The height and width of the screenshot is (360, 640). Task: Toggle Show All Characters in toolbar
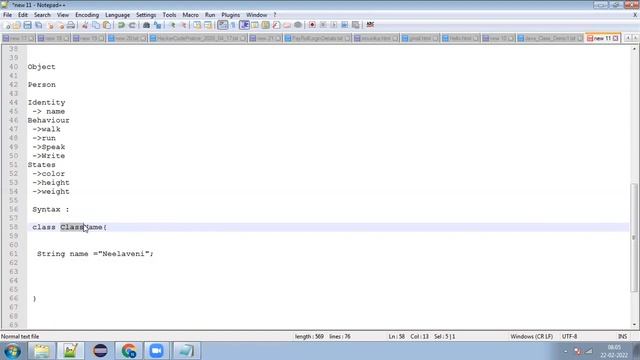233,25
